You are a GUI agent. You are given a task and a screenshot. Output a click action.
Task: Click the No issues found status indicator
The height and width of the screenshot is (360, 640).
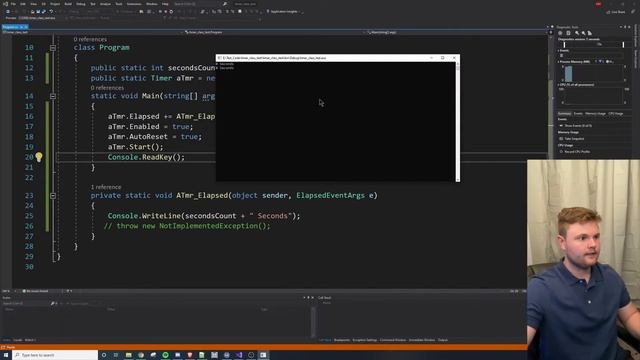tap(36, 291)
